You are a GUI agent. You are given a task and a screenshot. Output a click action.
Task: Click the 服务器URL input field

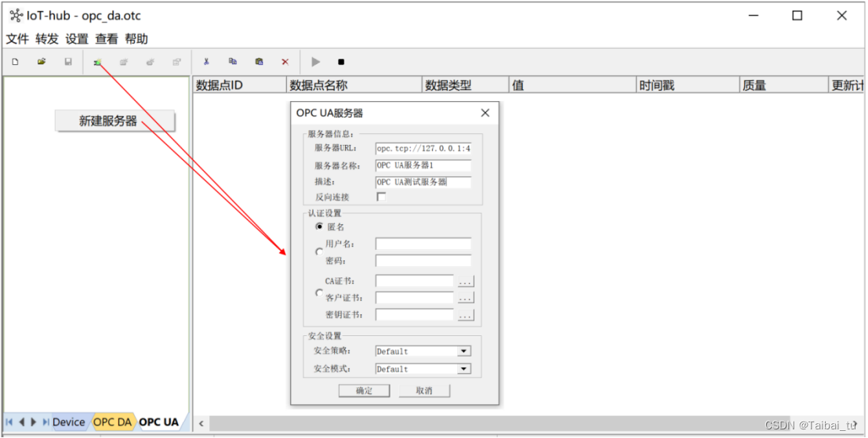pos(423,148)
